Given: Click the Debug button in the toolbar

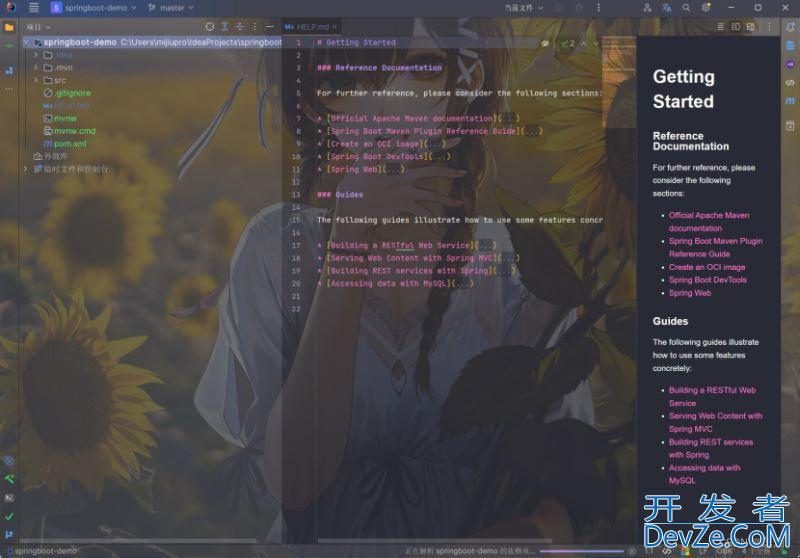Looking at the screenshot, I should [579, 8].
